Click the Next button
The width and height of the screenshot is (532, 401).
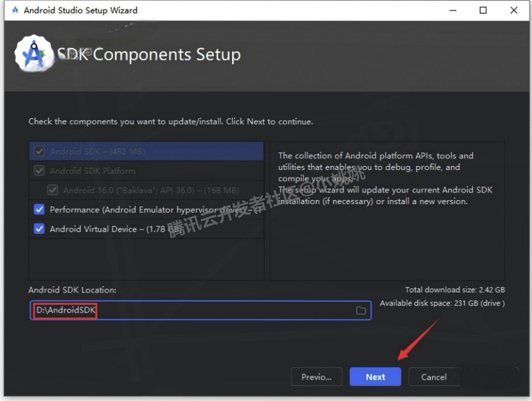coord(375,377)
